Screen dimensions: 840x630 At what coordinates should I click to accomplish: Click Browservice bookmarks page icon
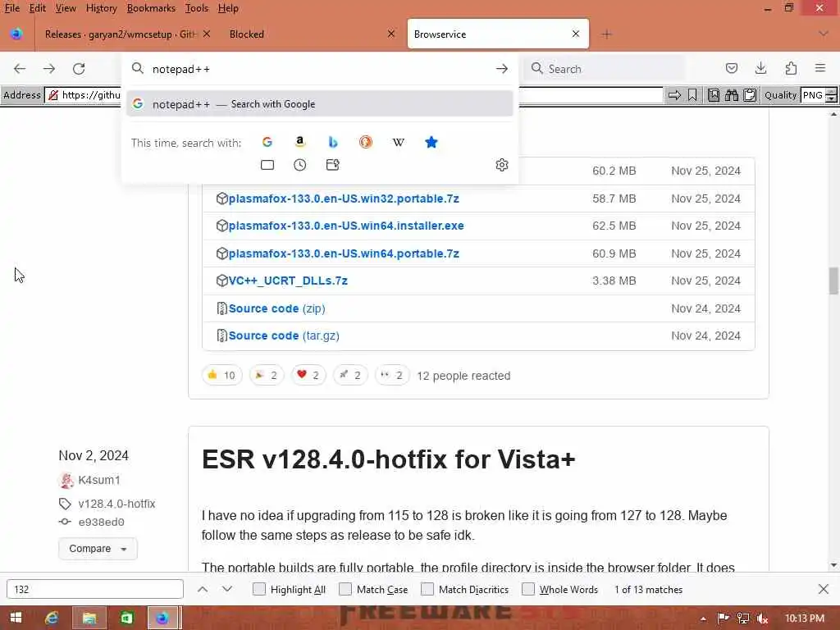(x=714, y=95)
